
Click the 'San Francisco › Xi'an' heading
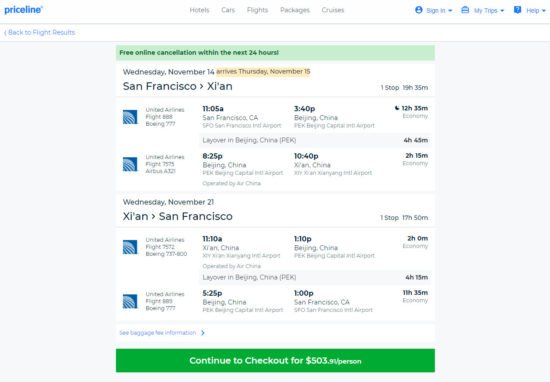click(177, 86)
